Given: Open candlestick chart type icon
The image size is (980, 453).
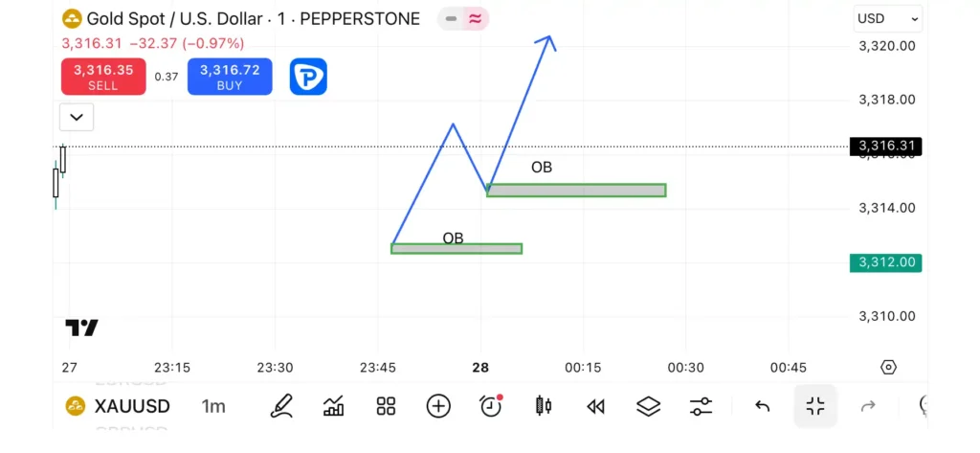Looking at the screenshot, I should pos(544,406).
